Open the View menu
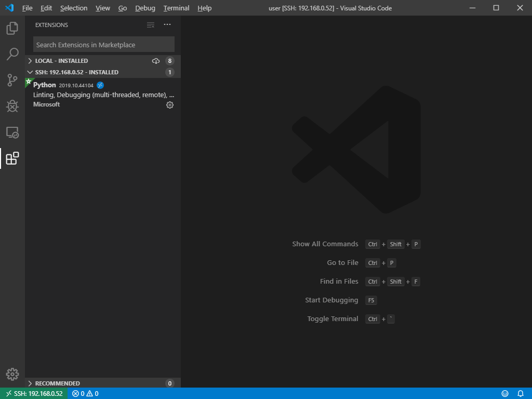The width and height of the screenshot is (532, 399). 103,8
